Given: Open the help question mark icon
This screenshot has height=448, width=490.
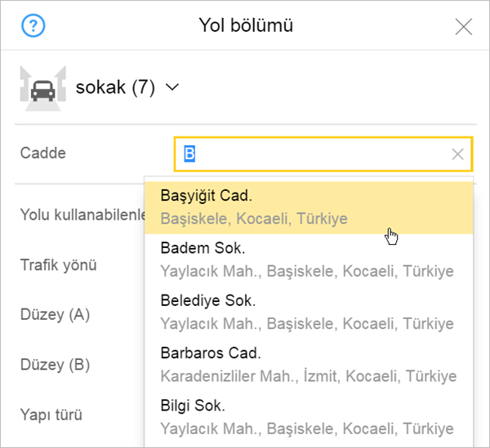Looking at the screenshot, I should pyautogui.click(x=33, y=25).
